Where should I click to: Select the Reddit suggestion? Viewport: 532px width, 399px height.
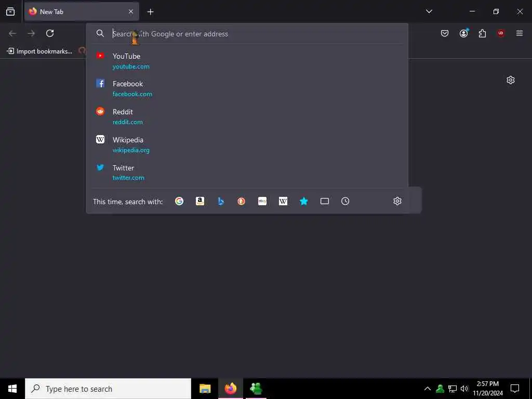point(247,116)
